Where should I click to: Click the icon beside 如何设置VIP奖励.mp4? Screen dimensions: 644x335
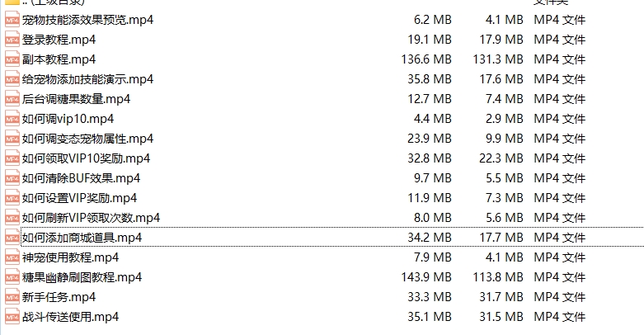point(12,198)
